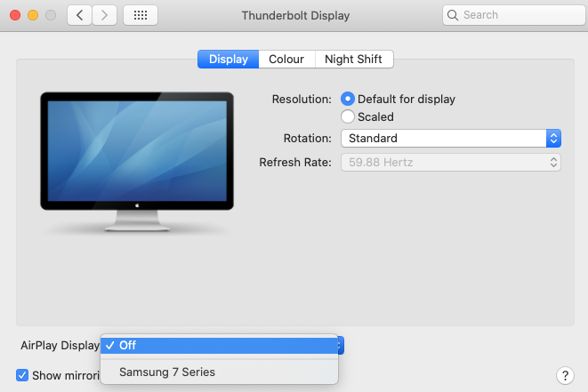Viewport: 588px width, 392px height.
Task: Open the Rotation Standard dropdown
Action: (x=451, y=139)
